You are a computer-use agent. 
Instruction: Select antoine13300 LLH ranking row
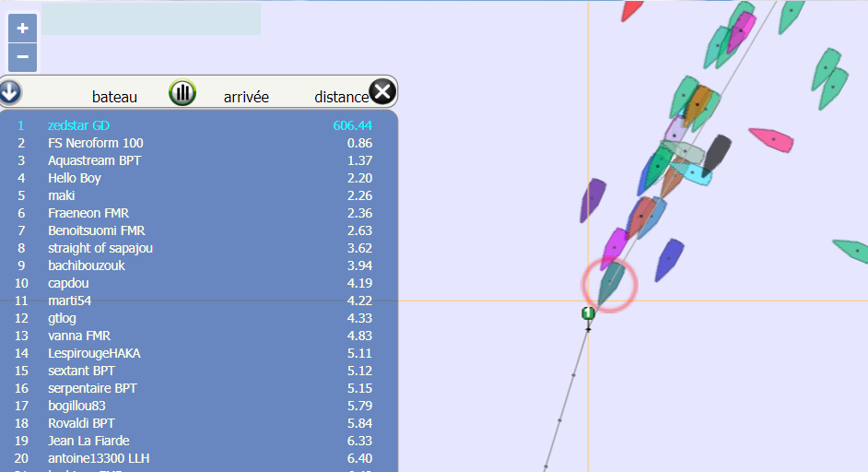coord(99,458)
